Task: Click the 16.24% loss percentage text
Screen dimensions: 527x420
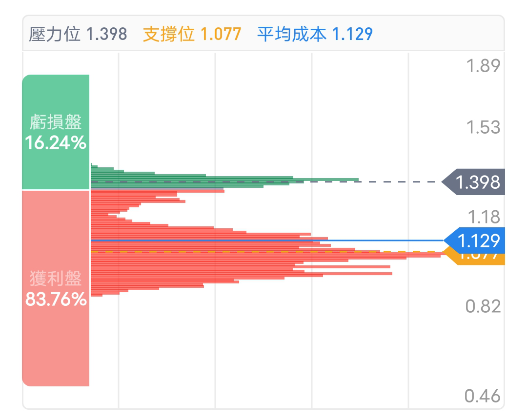Action: pyautogui.click(x=56, y=143)
